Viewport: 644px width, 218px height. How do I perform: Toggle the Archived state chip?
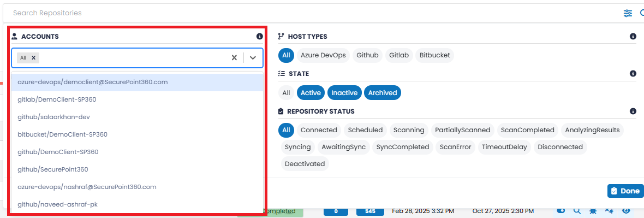383,93
